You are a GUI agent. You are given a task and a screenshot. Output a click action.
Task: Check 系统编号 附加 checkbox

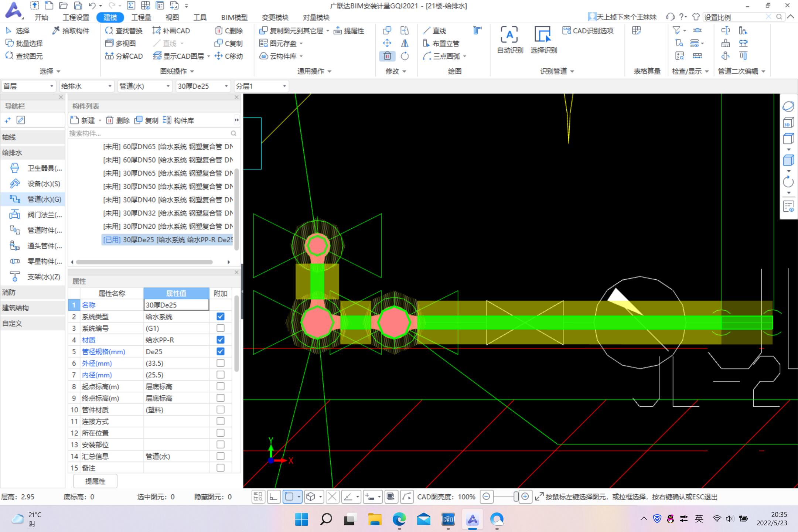(221, 328)
